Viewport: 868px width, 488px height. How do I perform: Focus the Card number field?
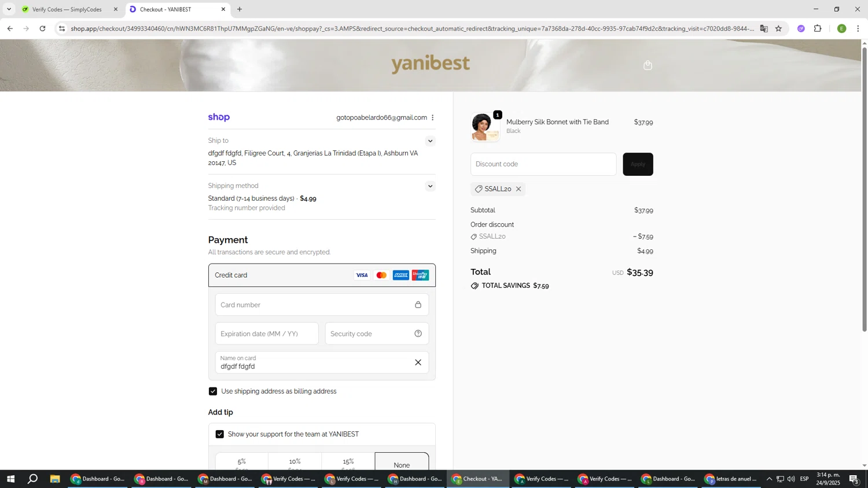[322, 305]
